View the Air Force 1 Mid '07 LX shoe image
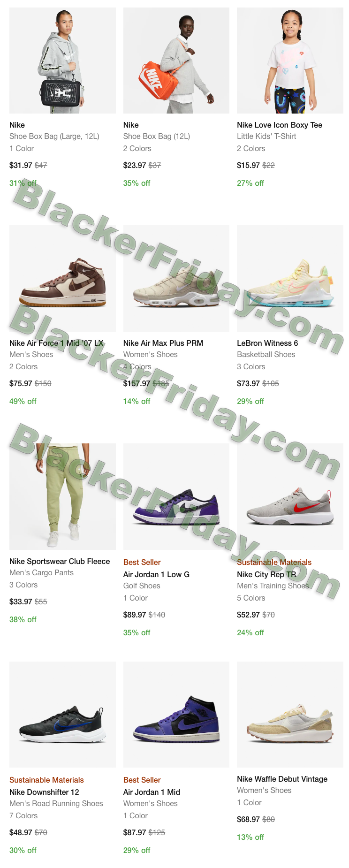This screenshot has height=868, width=349. click(x=62, y=278)
